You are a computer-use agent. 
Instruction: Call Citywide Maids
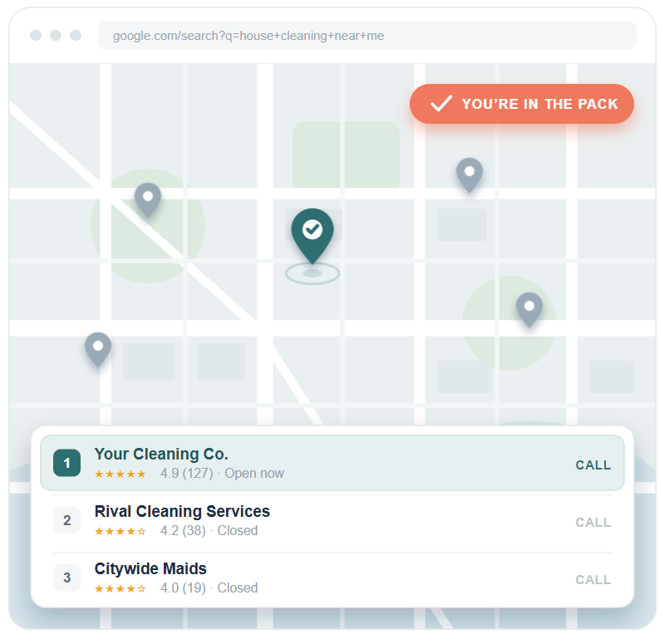[x=593, y=580]
